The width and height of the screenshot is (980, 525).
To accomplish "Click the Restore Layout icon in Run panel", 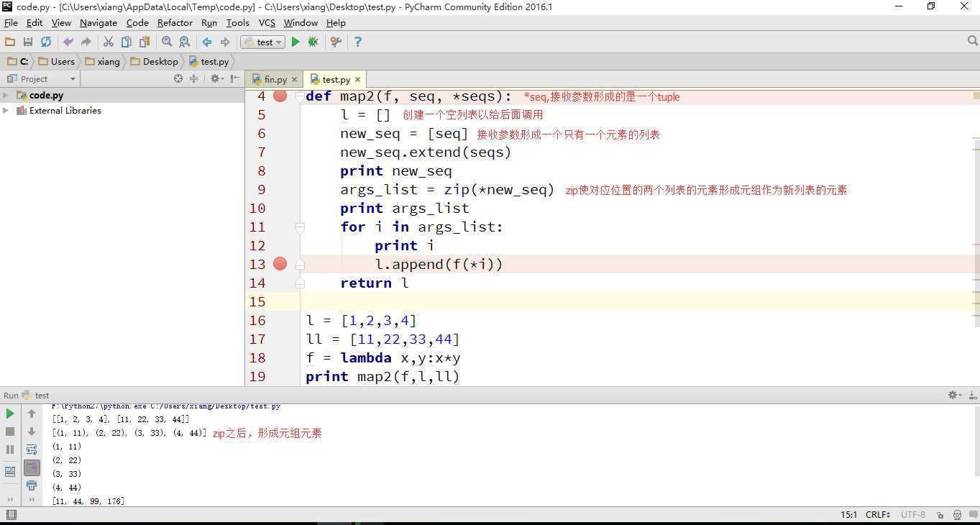I will [10, 472].
